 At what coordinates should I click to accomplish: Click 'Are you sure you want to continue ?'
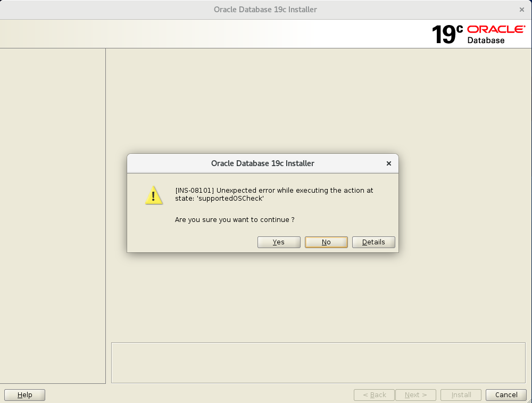click(x=235, y=220)
